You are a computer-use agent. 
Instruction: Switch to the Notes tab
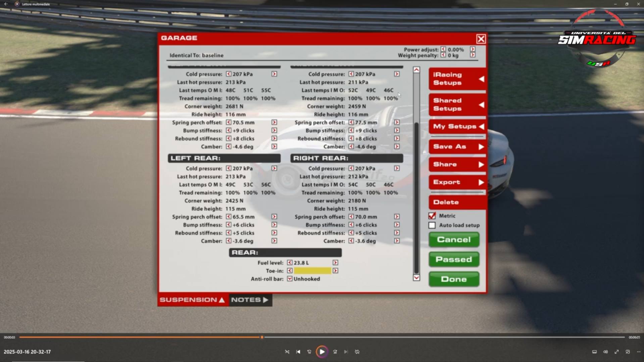click(250, 300)
